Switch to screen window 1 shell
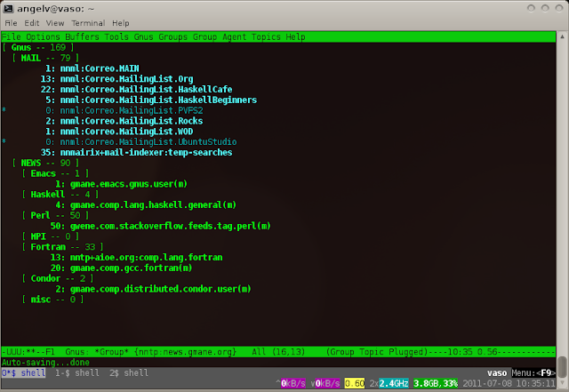 click(77, 372)
